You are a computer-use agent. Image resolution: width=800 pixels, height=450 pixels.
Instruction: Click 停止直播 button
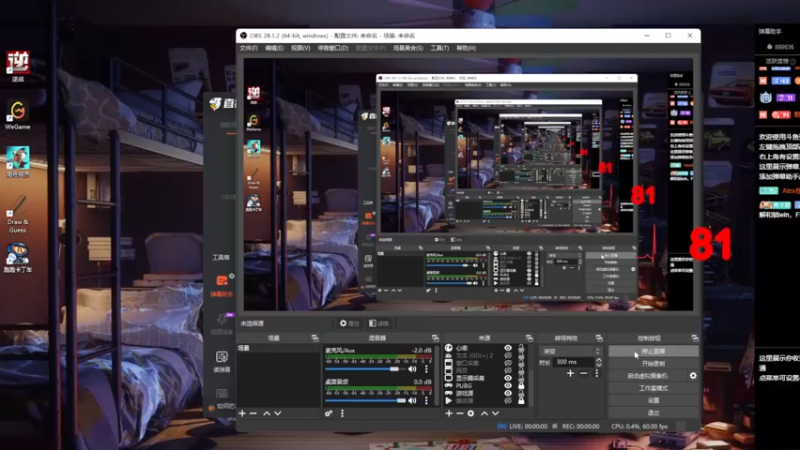coord(653,352)
